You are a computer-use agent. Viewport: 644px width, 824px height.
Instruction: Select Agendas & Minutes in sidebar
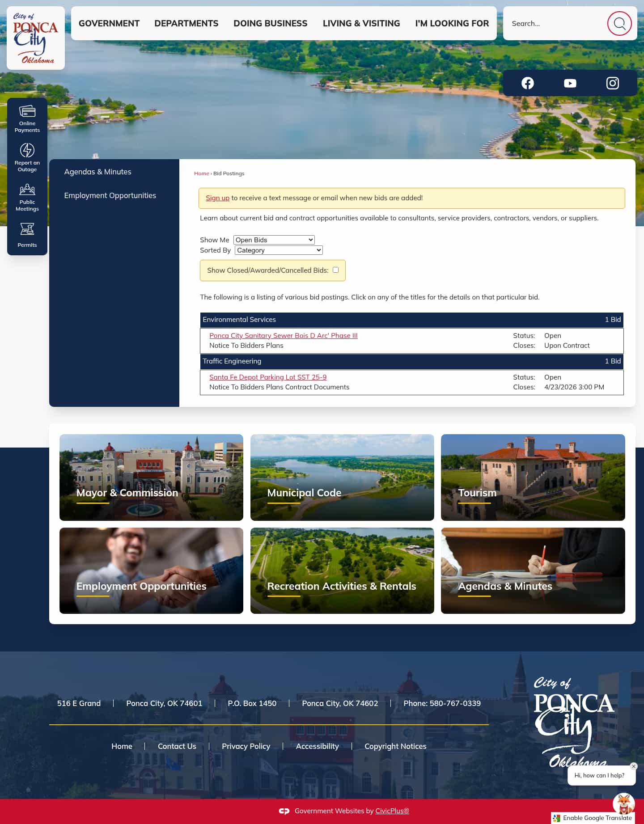[x=97, y=172]
